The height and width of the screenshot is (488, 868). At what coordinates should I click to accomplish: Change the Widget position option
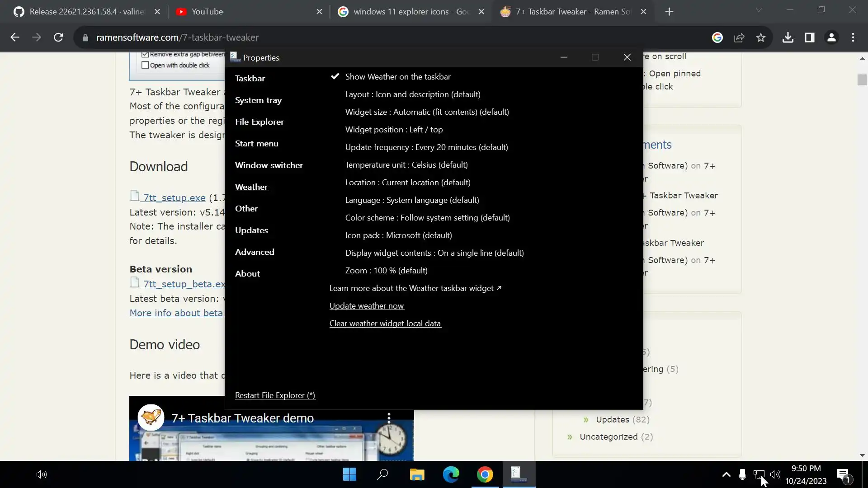394,130
